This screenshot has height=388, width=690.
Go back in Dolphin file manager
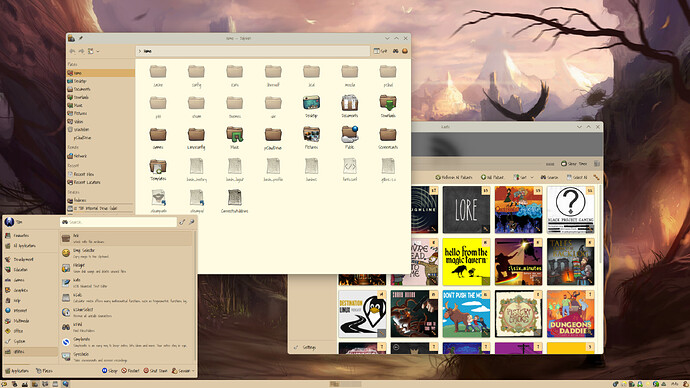(x=72, y=51)
